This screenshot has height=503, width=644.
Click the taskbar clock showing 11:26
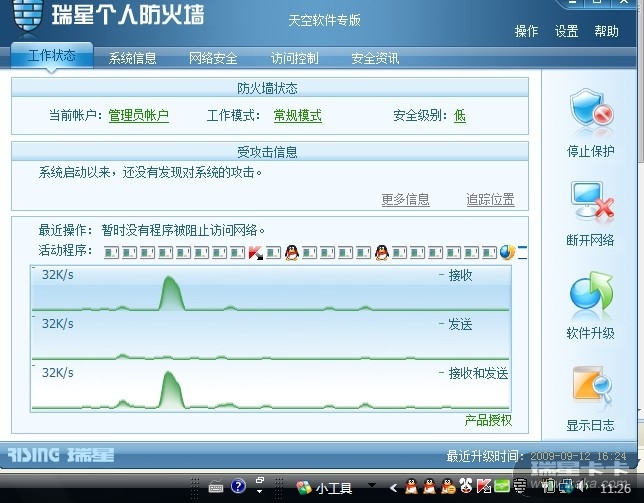point(615,488)
